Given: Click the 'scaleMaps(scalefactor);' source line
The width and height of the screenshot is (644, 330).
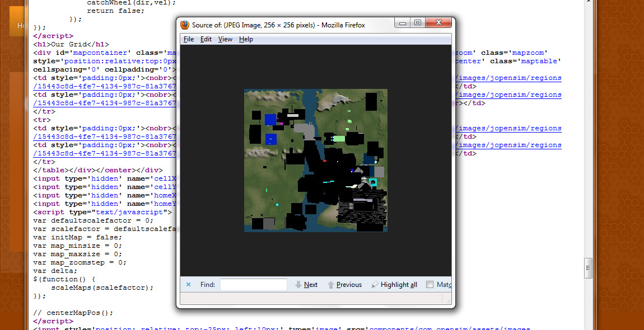Looking at the screenshot, I should [x=102, y=287].
